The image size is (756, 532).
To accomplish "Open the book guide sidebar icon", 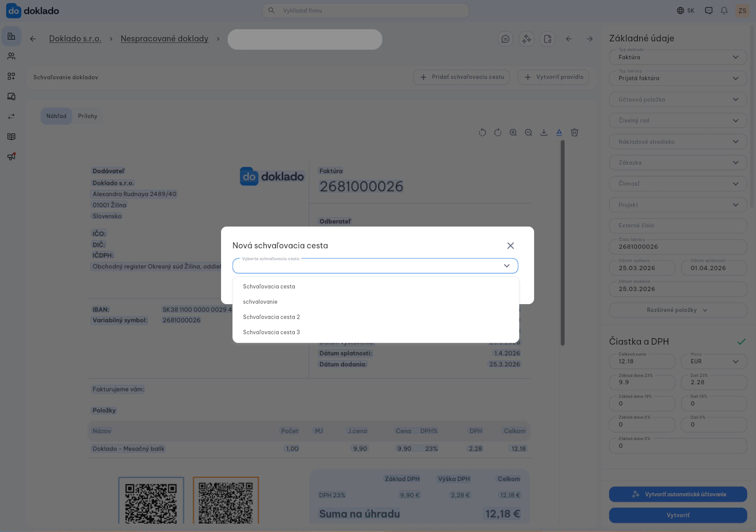I will tap(12, 137).
